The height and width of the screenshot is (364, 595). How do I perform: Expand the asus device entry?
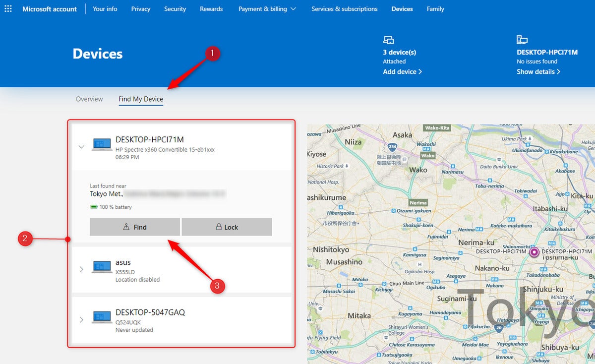click(x=82, y=269)
